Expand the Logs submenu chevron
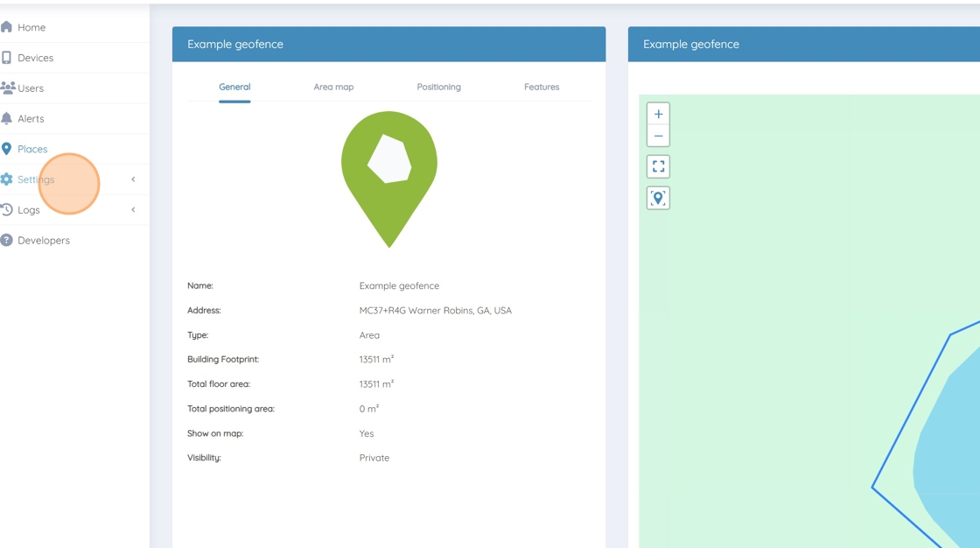This screenshot has width=980, height=548. pyautogui.click(x=133, y=209)
